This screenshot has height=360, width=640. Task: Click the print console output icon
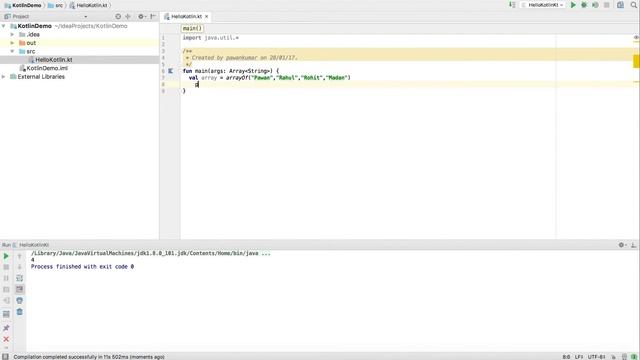point(19,300)
